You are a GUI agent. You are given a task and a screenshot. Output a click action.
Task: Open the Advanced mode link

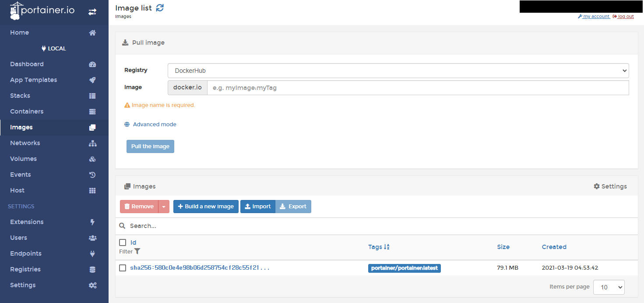(155, 125)
